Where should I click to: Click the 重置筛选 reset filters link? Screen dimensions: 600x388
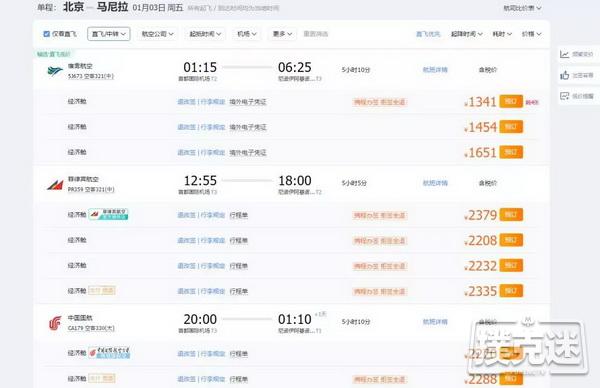(x=316, y=34)
